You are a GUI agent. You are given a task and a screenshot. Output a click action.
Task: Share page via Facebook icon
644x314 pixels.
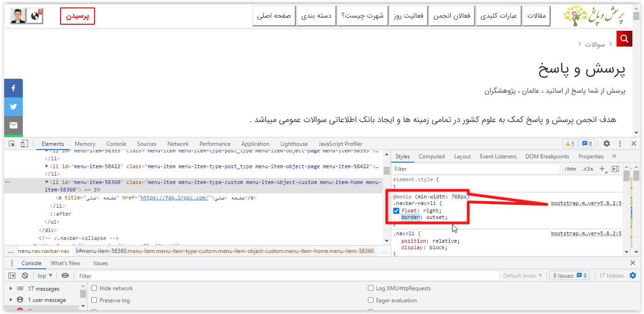[14, 88]
